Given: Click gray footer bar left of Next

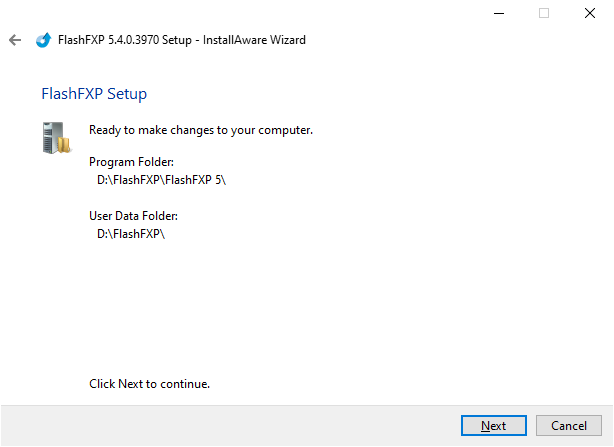Looking at the screenshot, I should [230, 425].
